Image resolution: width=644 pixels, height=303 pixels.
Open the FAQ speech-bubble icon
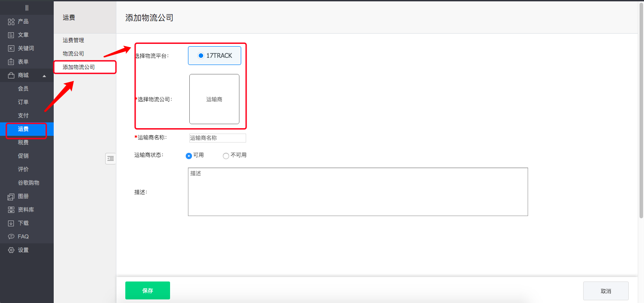[x=10, y=236]
